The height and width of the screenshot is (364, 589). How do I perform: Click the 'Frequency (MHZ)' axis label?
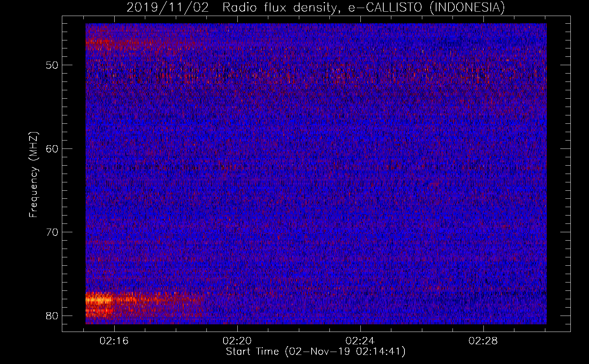click(33, 174)
